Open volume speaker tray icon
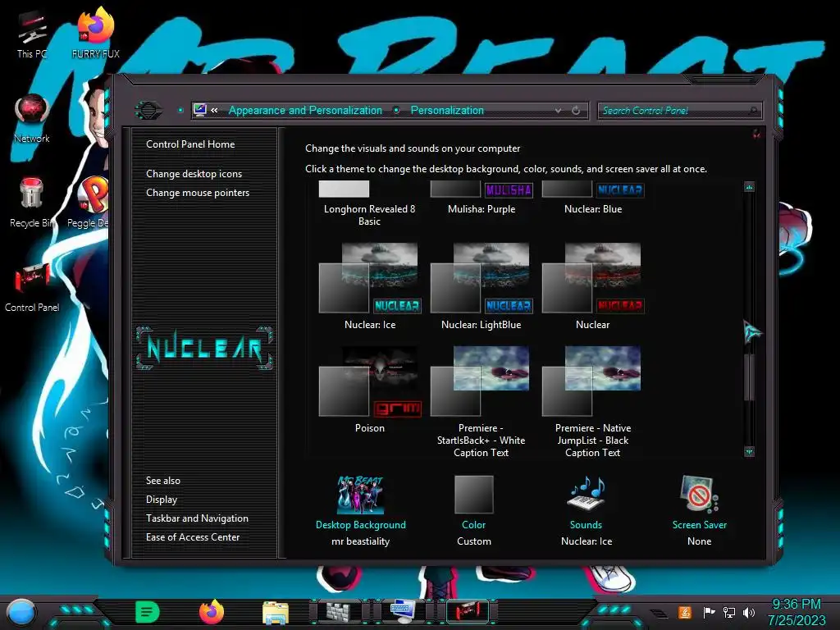The width and height of the screenshot is (840, 630). pyautogui.click(x=749, y=612)
